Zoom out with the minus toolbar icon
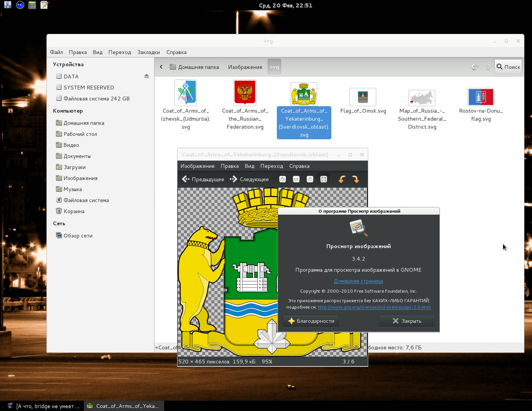This screenshot has height=411, width=532. coord(296,179)
